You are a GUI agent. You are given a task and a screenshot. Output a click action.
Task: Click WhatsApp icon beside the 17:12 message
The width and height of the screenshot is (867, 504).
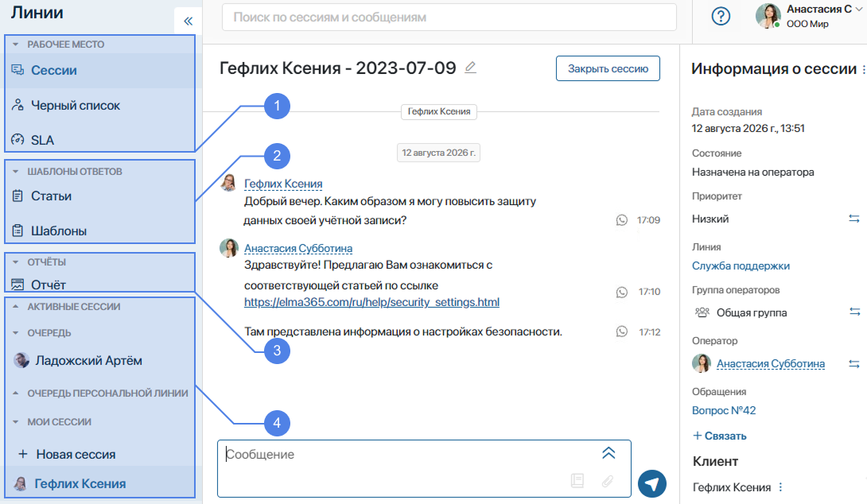coord(621,331)
